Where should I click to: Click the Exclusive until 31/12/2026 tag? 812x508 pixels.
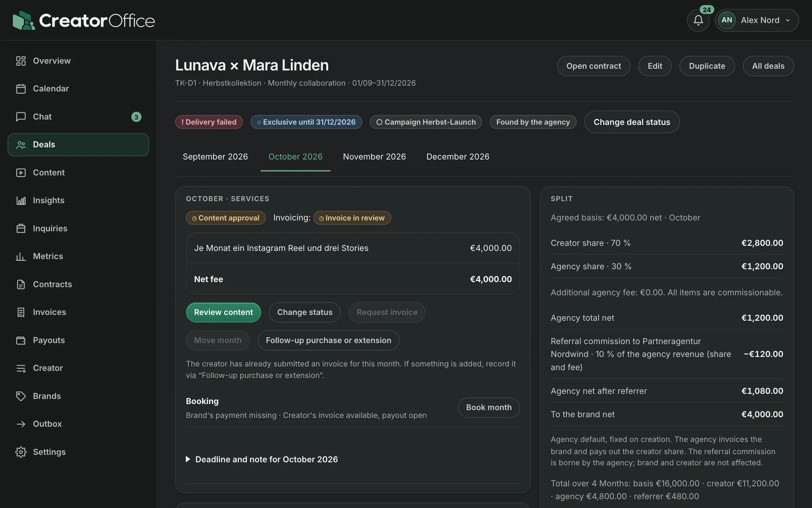[306, 122]
